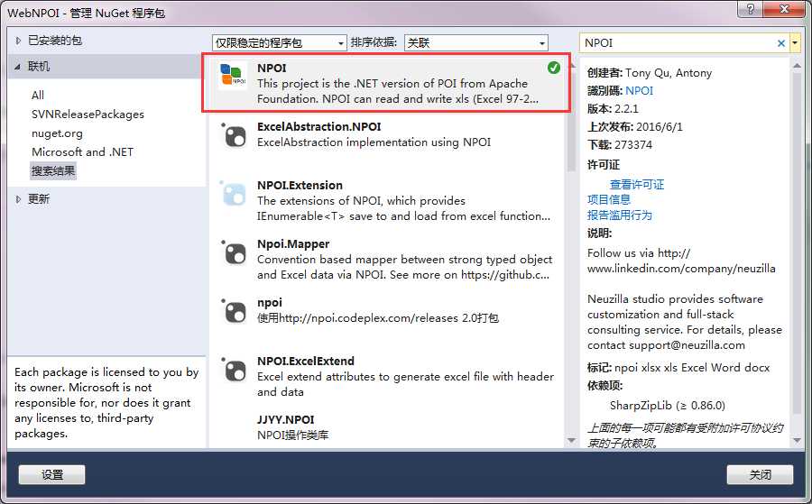Select the NPOI package row
The image size is (812, 504).
tap(386, 82)
